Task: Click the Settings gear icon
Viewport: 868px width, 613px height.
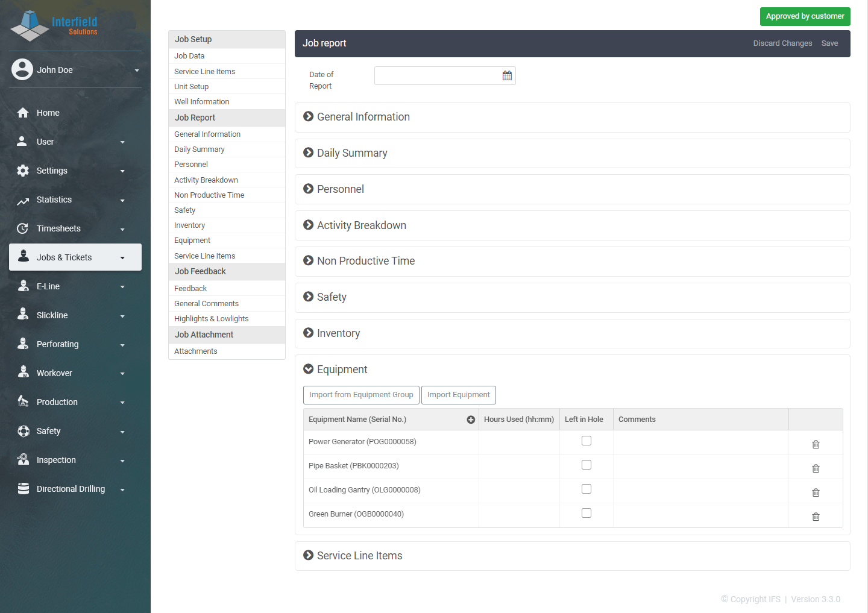Action: click(x=23, y=171)
